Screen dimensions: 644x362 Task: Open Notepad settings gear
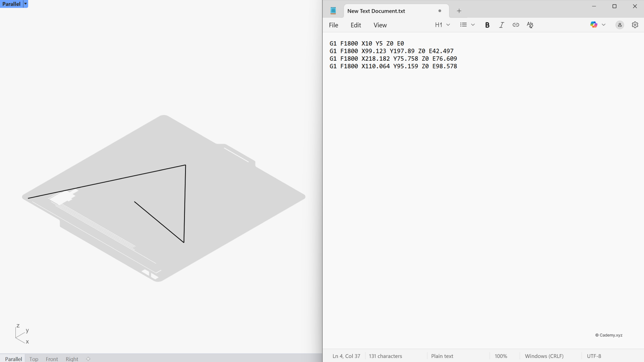click(x=635, y=25)
